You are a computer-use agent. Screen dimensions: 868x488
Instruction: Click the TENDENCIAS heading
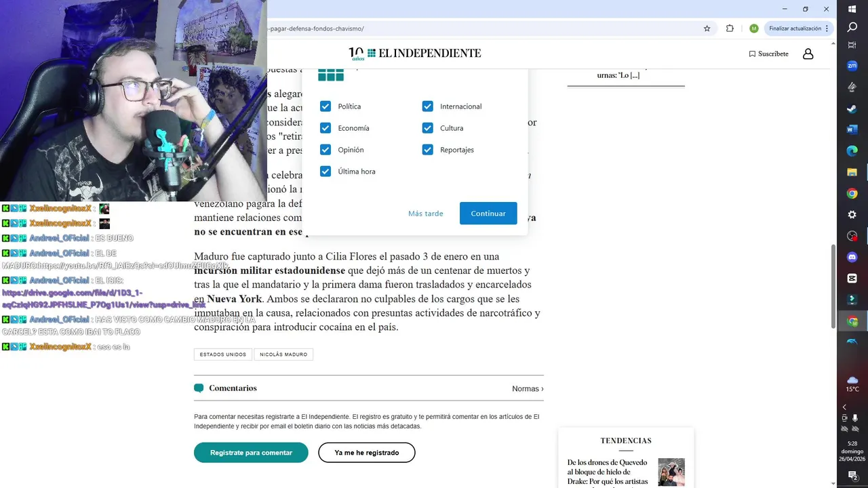click(626, 441)
